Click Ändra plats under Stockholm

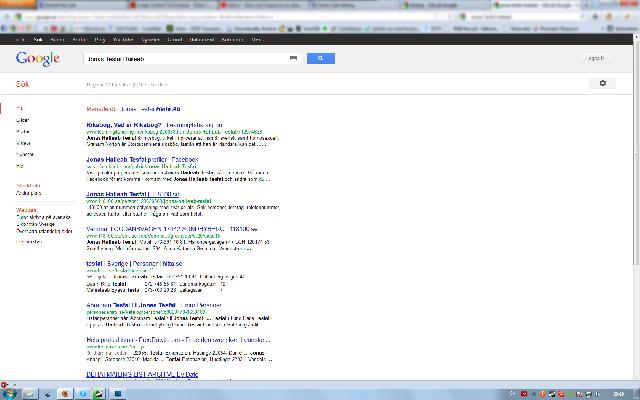click(x=29, y=193)
